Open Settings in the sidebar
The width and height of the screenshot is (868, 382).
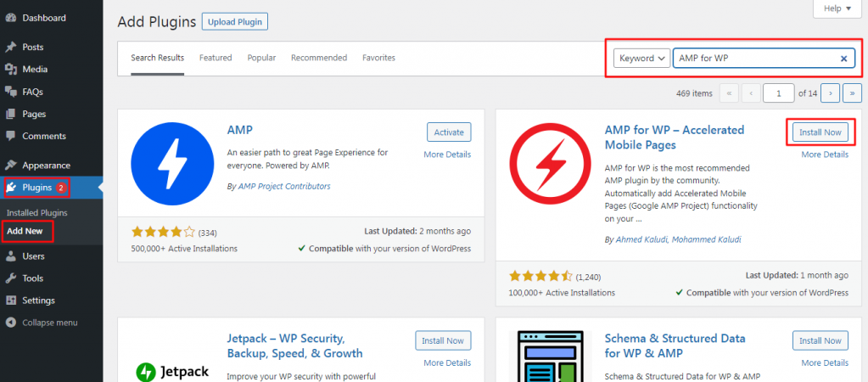point(38,301)
